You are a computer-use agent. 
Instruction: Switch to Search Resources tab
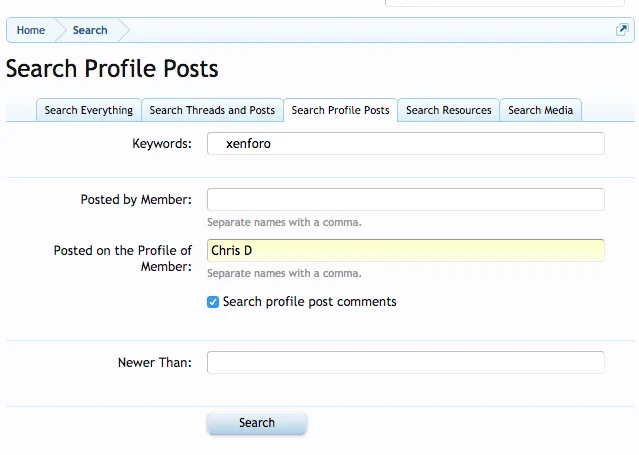(x=448, y=110)
